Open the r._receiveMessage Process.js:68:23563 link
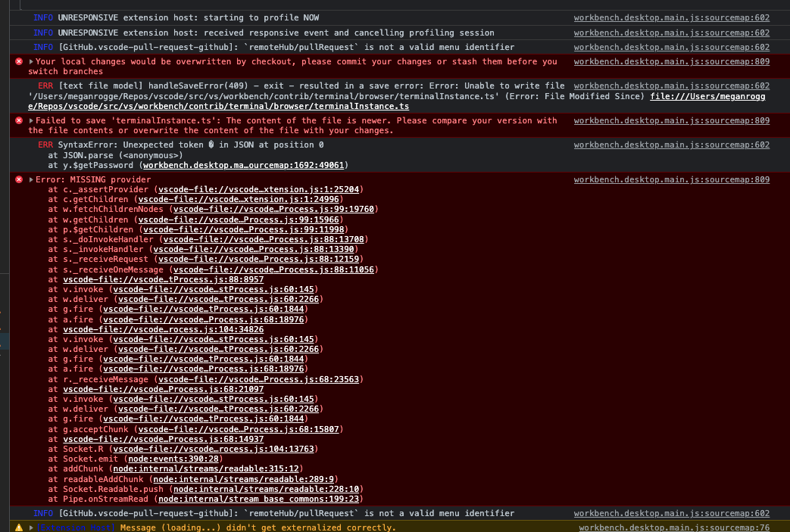Image resolution: width=790 pixels, height=532 pixels. click(258, 379)
